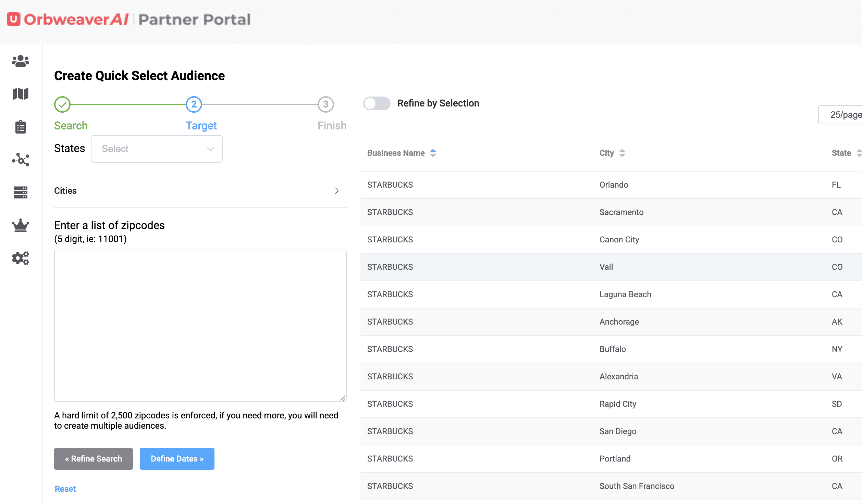Click the server stack sidebar icon

coord(21,192)
